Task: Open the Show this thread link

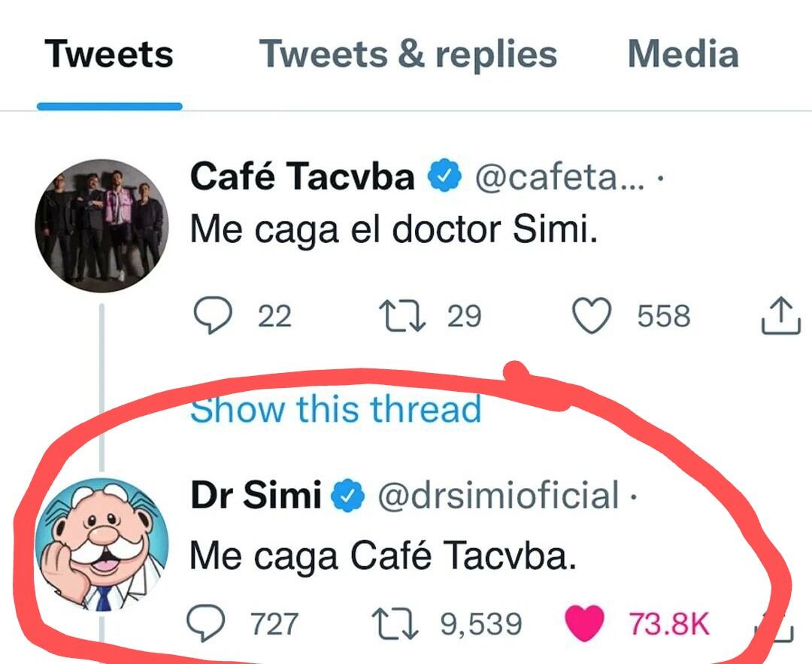Action: point(335,409)
